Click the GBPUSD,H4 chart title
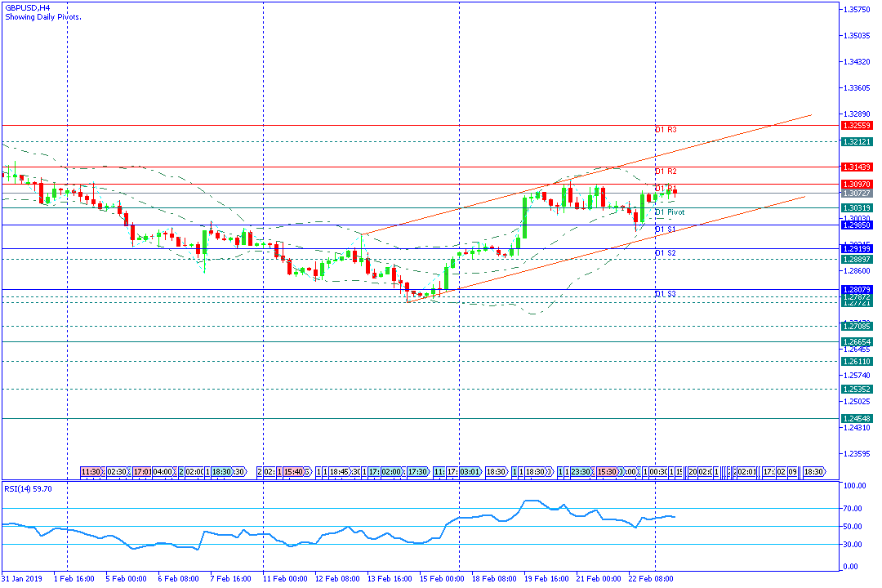 coord(28,8)
